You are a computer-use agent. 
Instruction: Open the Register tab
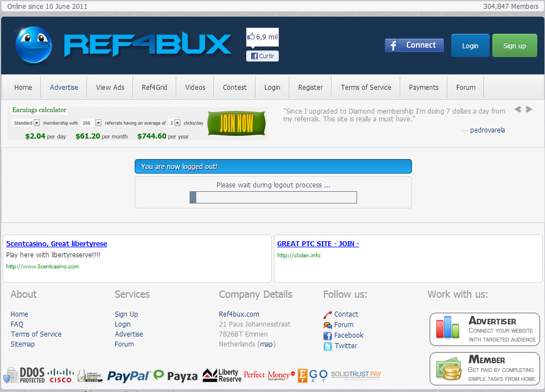(x=310, y=87)
